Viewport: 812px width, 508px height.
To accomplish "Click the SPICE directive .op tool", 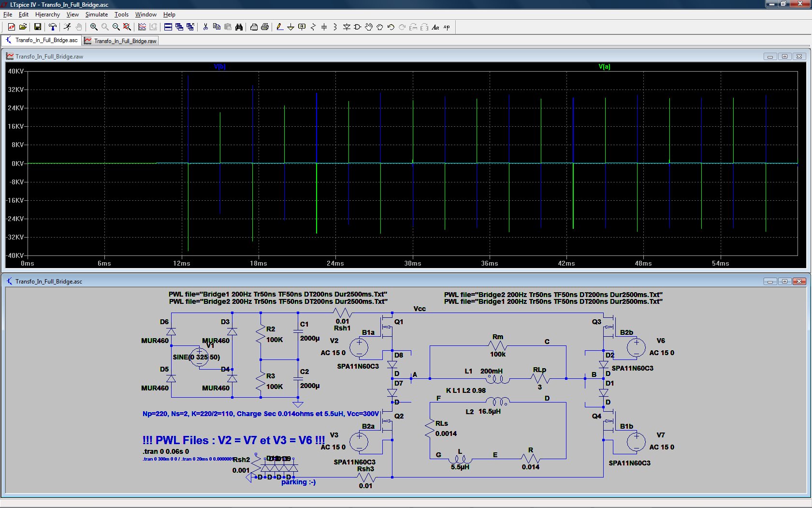I will [x=447, y=27].
